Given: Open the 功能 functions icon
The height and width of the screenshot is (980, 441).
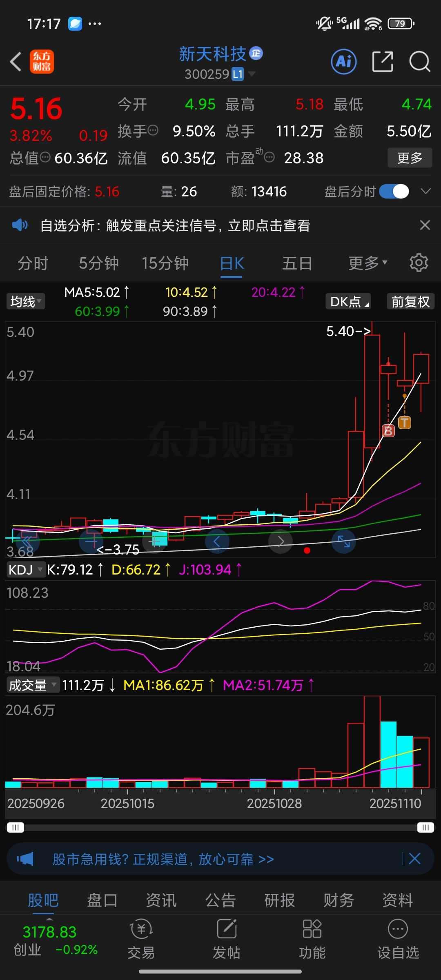Looking at the screenshot, I should click(312, 939).
